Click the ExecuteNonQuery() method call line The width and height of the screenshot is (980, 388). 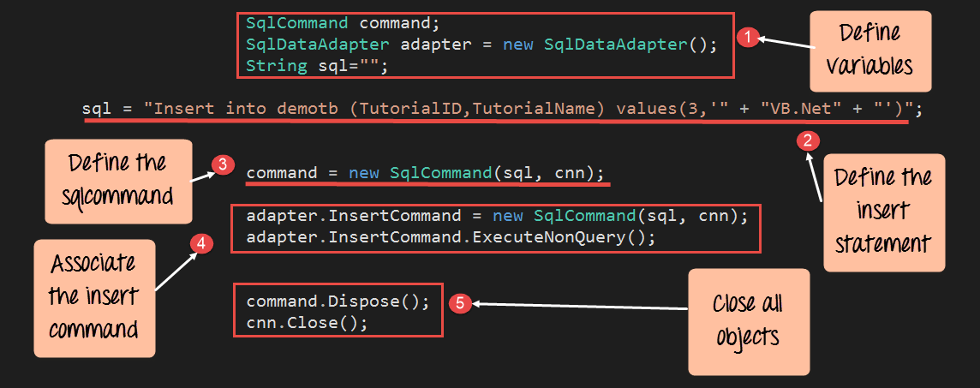tap(450, 237)
